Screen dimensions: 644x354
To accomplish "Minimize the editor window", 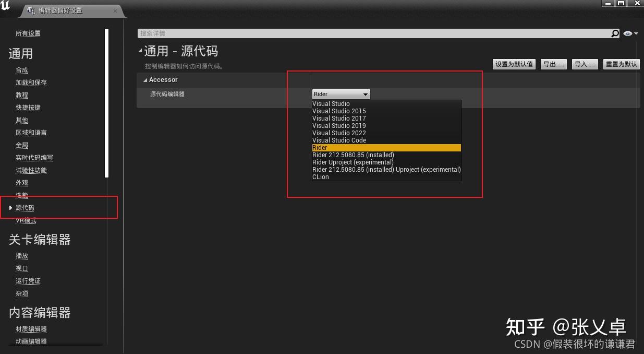I will pos(608,3).
